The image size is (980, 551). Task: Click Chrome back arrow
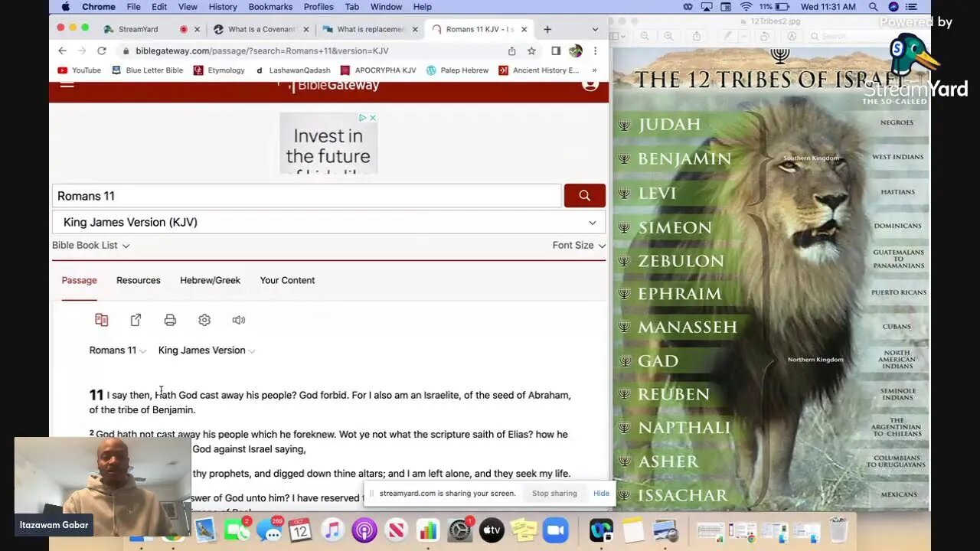tap(62, 51)
